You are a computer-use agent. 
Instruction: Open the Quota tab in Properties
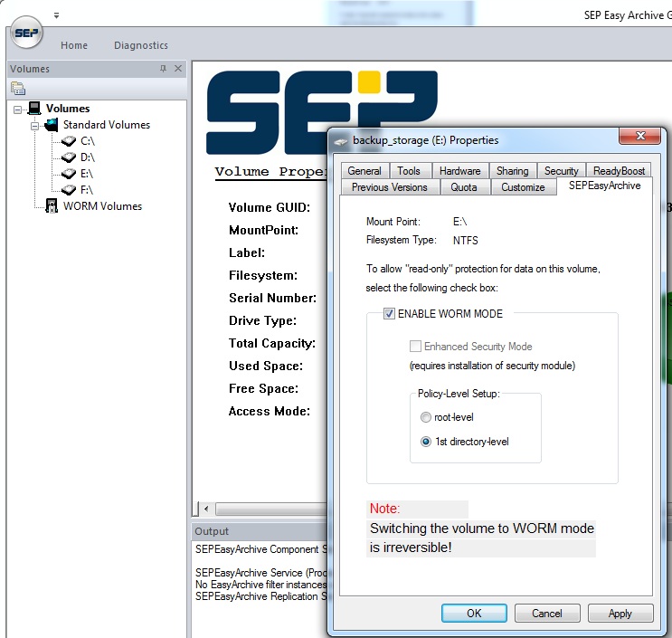click(464, 187)
